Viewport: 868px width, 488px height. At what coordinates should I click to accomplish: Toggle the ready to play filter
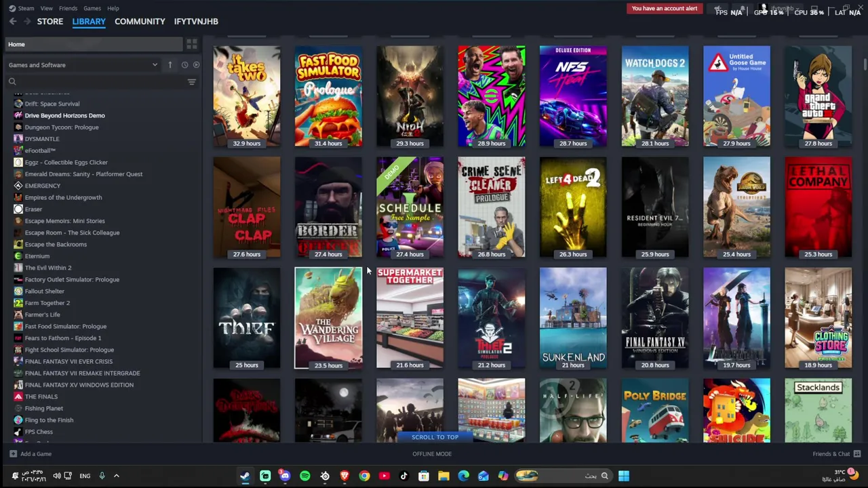pos(197,65)
